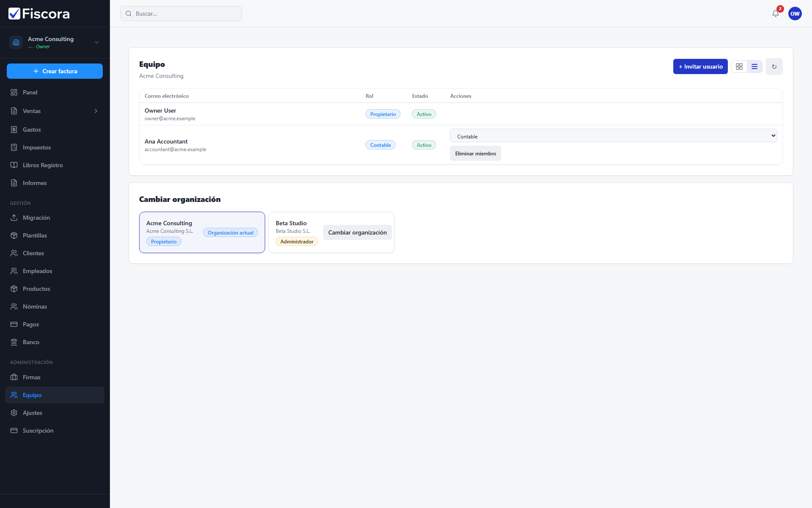The height and width of the screenshot is (508, 812).
Task: Click the Migración upload icon
Action: tap(14, 218)
